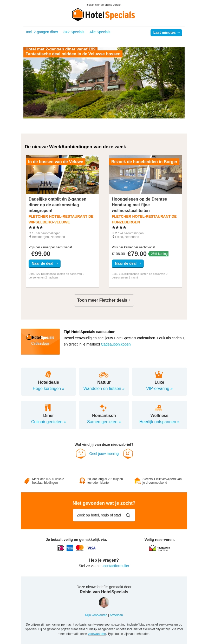
Task: Click the search magnifier icon
Action: (128, 515)
